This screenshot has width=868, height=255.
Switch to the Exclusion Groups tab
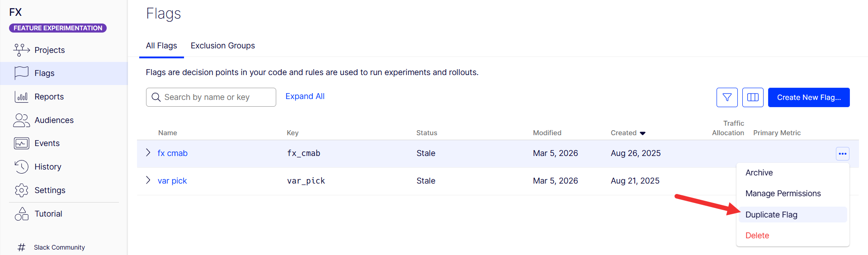coord(222,46)
